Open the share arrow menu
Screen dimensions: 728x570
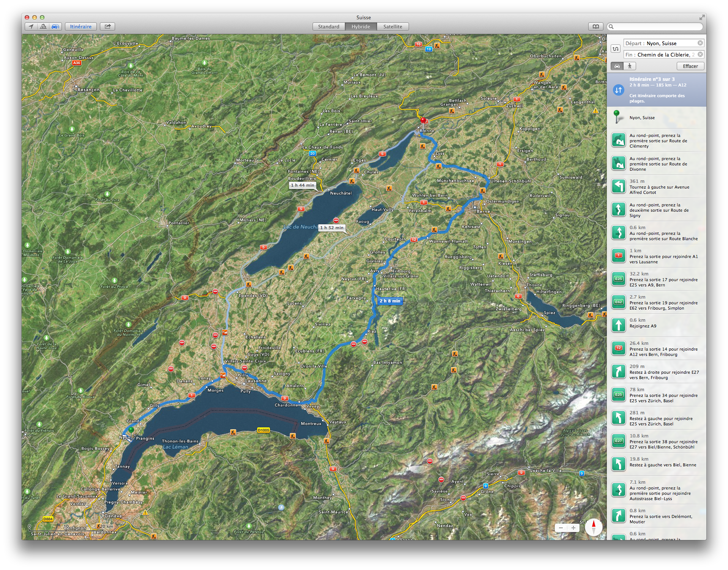click(108, 27)
